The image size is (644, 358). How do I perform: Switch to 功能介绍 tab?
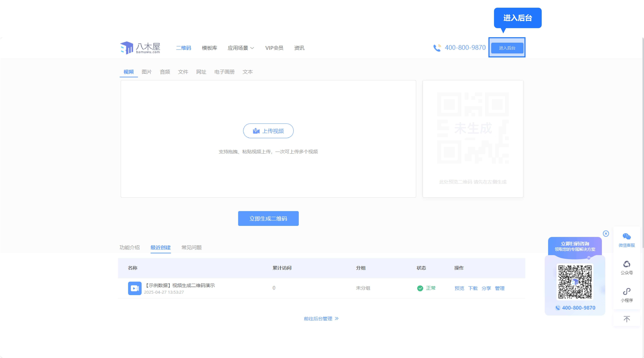pos(130,247)
